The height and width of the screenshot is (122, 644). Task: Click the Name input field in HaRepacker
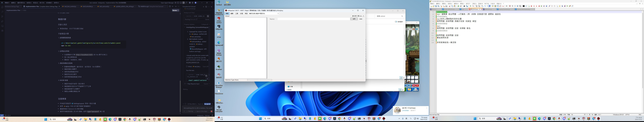click(x=313, y=19)
